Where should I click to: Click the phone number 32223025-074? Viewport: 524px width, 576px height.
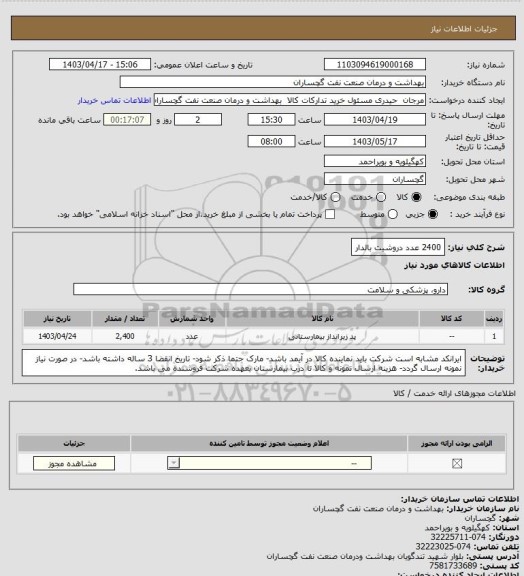[x=444, y=546]
